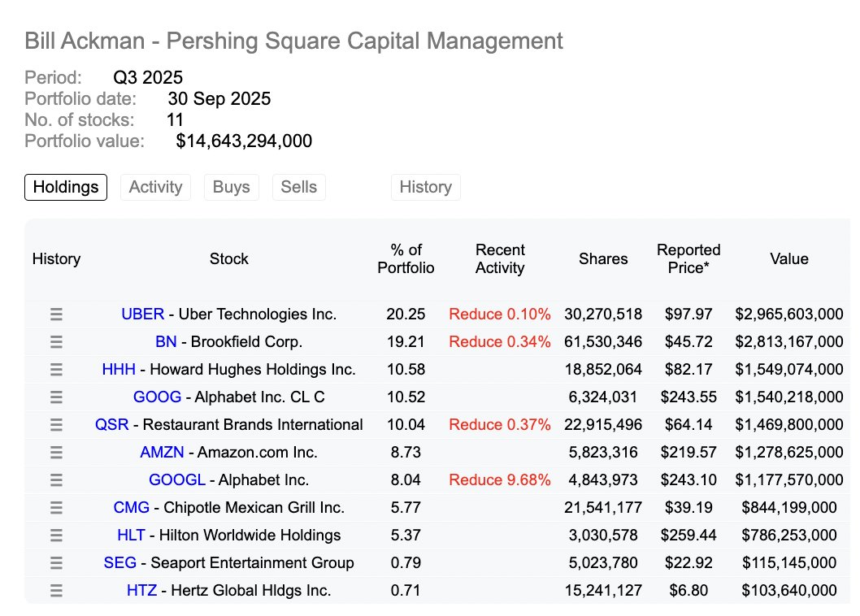Image resolution: width=860 pixels, height=616 pixels.
Task: Open the SEG ticker link
Action: [x=120, y=562]
